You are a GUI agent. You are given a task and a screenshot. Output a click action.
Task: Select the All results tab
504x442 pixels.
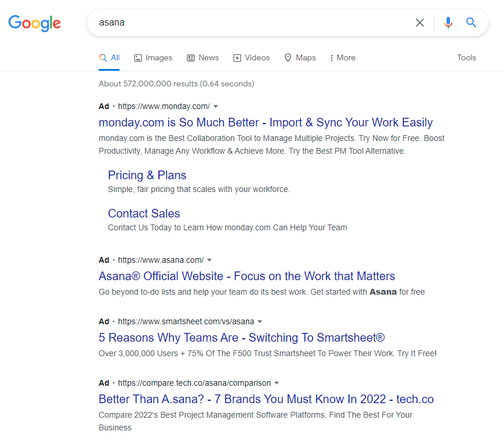[109, 58]
